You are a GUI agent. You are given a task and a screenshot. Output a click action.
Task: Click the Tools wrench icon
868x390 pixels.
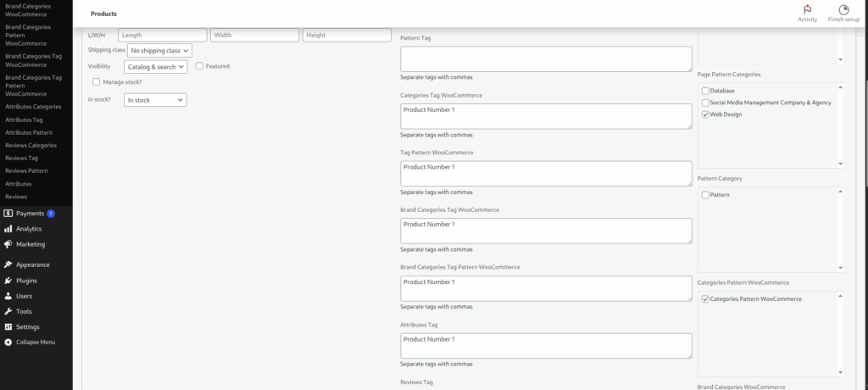coord(8,311)
